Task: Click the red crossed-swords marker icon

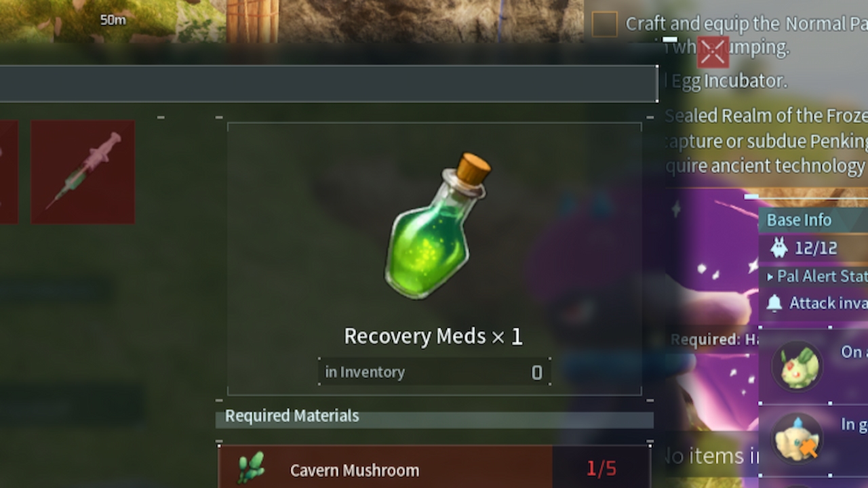Action: click(713, 52)
